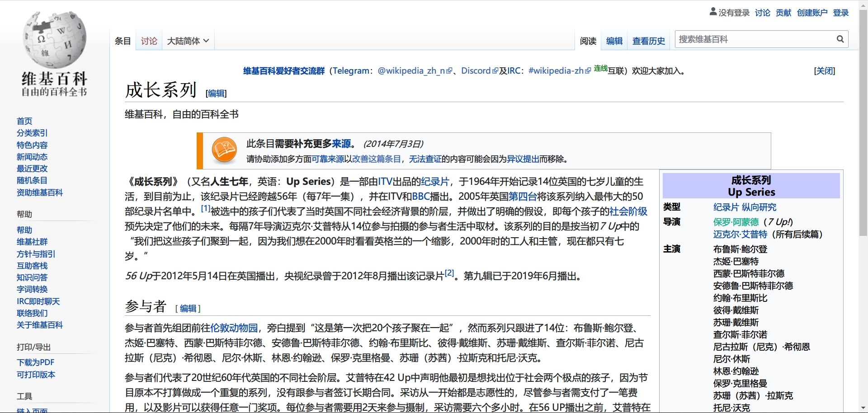Click external link icon after Discord
The width and height of the screenshot is (868, 413).
coord(495,71)
